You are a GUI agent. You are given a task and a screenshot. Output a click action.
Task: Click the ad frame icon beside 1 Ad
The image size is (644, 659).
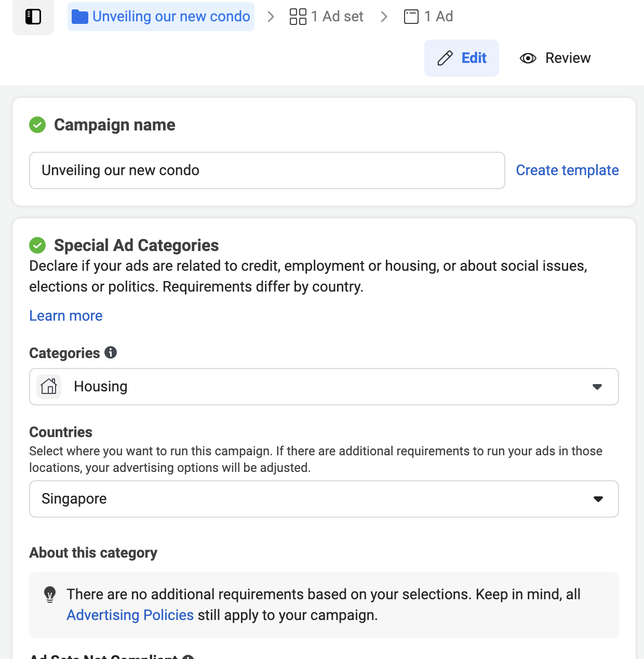coord(411,16)
